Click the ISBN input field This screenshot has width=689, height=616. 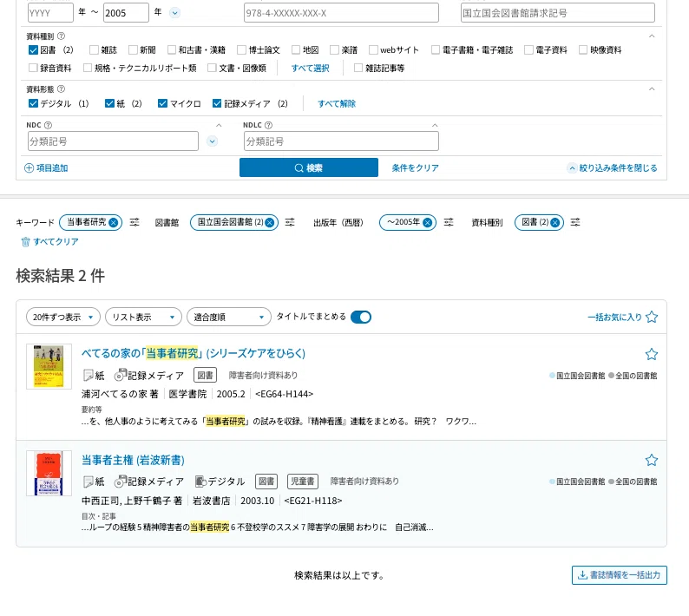(x=341, y=13)
